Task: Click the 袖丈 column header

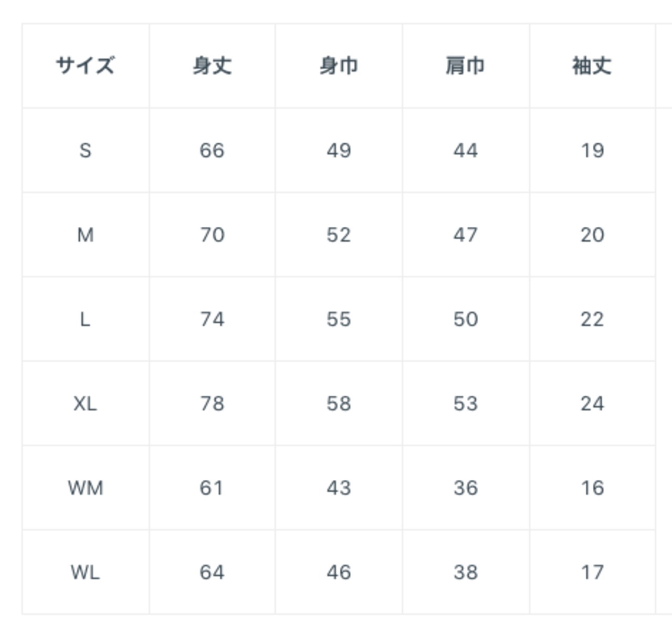Action: tap(592, 66)
